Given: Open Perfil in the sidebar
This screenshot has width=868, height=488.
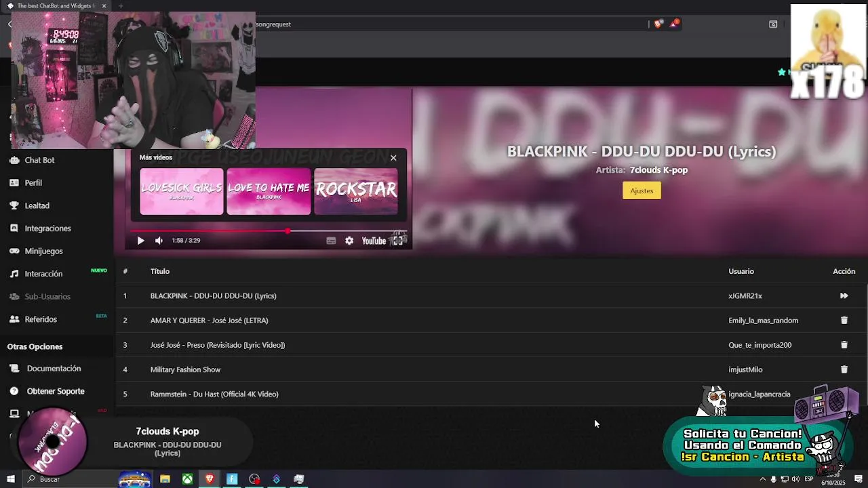Looking at the screenshot, I should coord(33,183).
